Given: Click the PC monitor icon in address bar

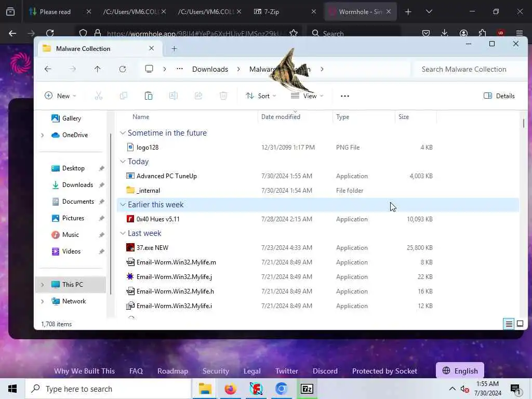Looking at the screenshot, I should [x=149, y=69].
